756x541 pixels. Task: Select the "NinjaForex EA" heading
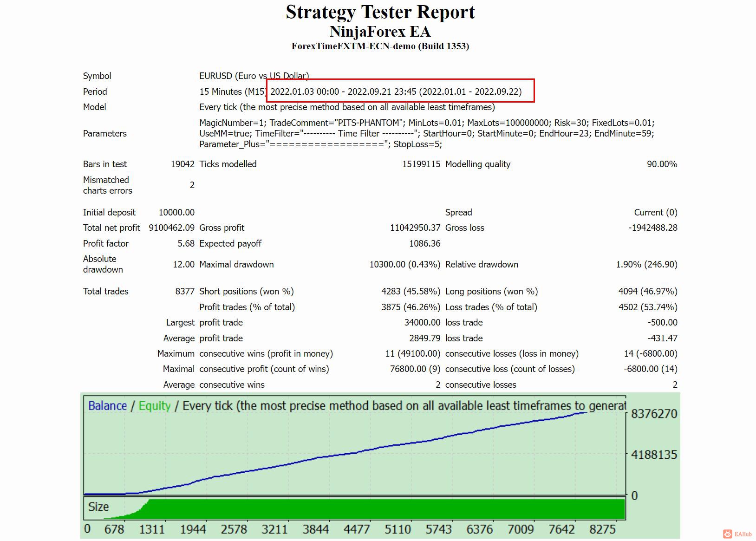point(380,32)
